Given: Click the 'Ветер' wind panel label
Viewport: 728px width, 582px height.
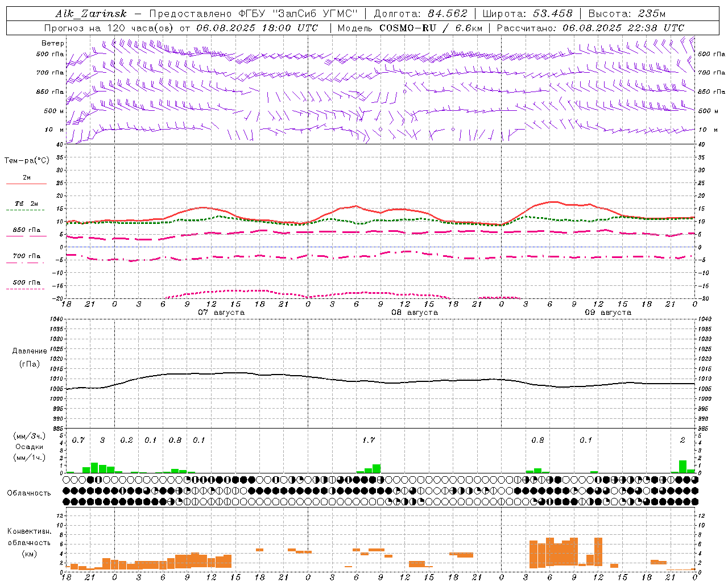Looking at the screenshot, I should (x=53, y=43).
